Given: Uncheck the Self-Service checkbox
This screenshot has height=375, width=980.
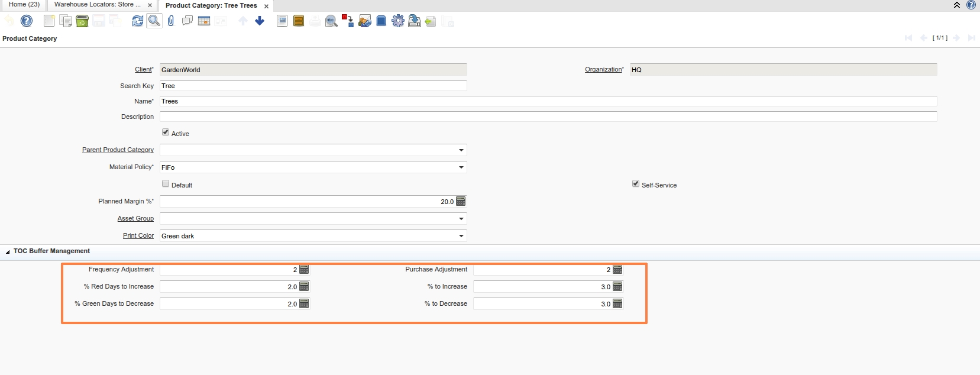Looking at the screenshot, I should pos(636,184).
